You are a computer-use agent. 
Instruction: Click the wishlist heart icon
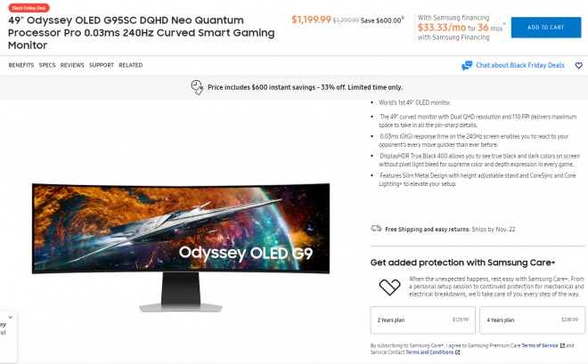point(578,66)
